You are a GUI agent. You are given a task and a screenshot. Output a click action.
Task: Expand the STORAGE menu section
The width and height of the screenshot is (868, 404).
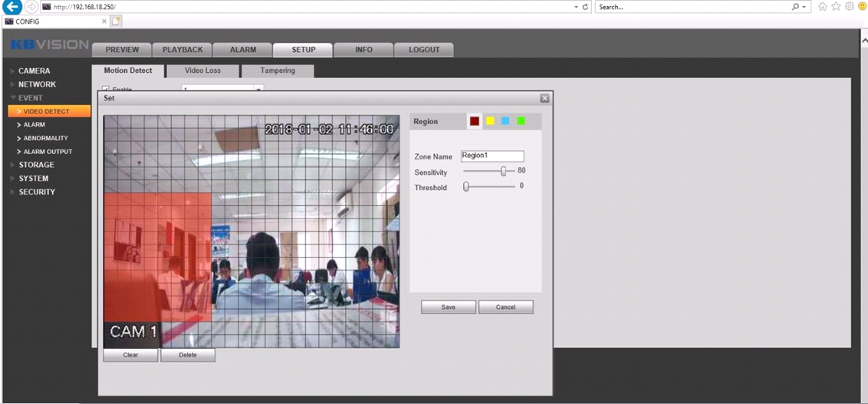[36, 165]
